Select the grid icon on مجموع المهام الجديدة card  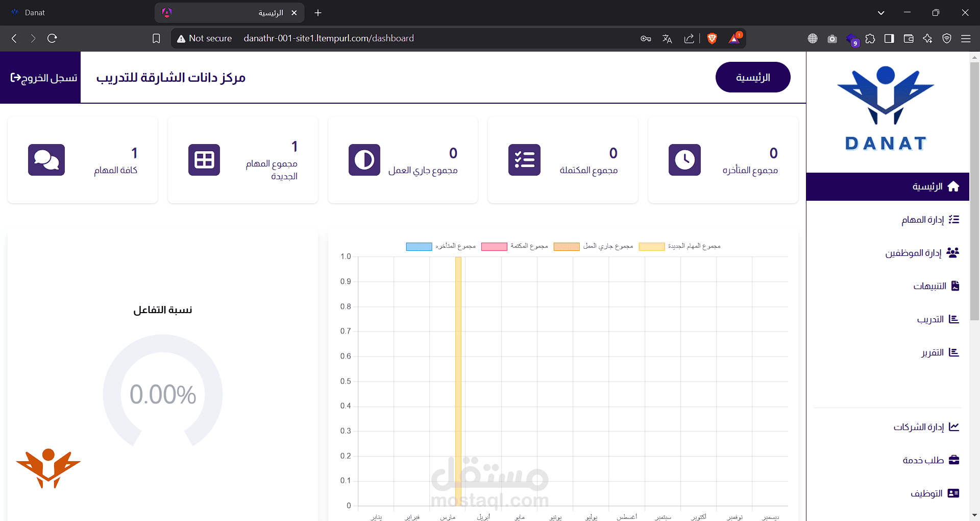coord(204,160)
